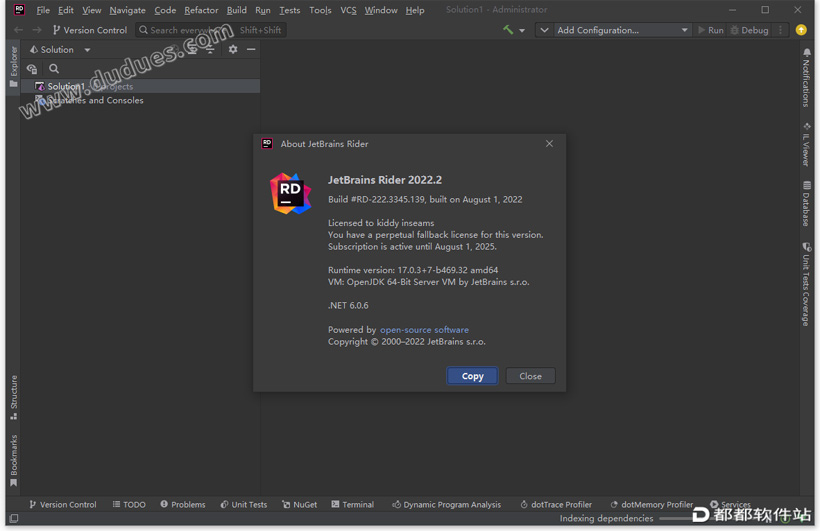Open the run toolbar more options menu

pyautogui.click(x=780, y=30)
